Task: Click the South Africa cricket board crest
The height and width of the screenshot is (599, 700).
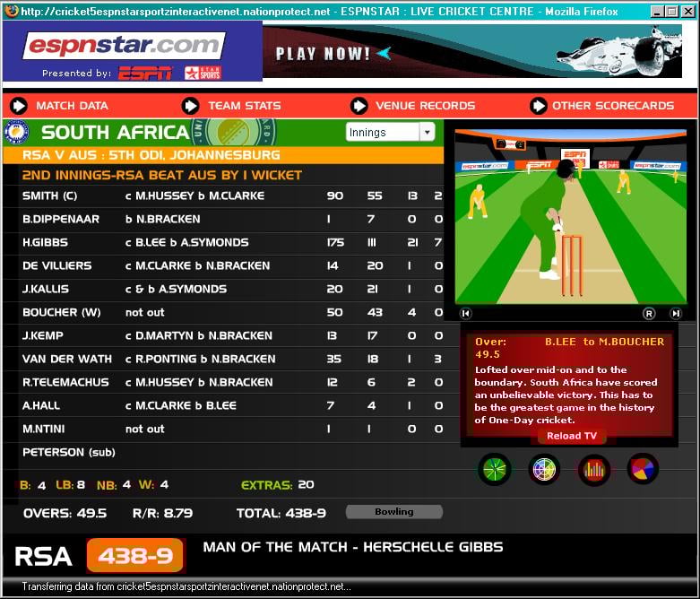Action: pos(16,132)
